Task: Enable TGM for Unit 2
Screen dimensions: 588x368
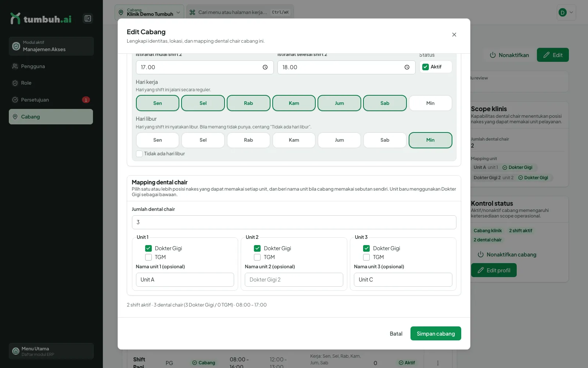Action: (x=257, y=257)
